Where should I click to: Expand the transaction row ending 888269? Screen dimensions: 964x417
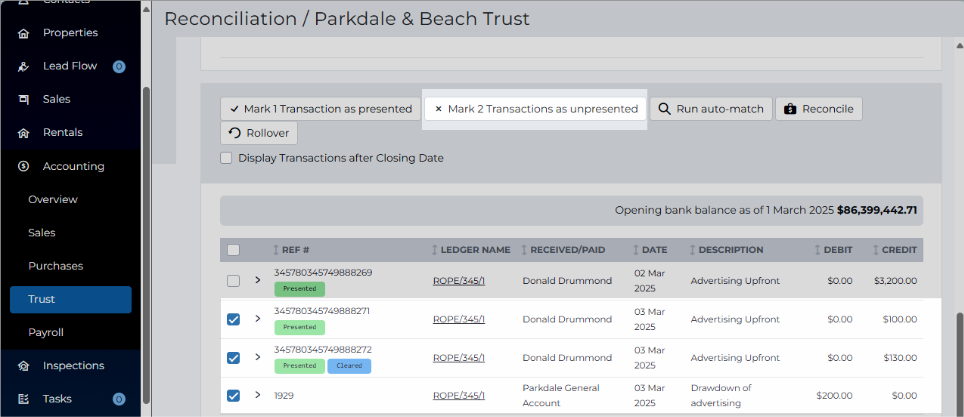click(x=258, y=280)
